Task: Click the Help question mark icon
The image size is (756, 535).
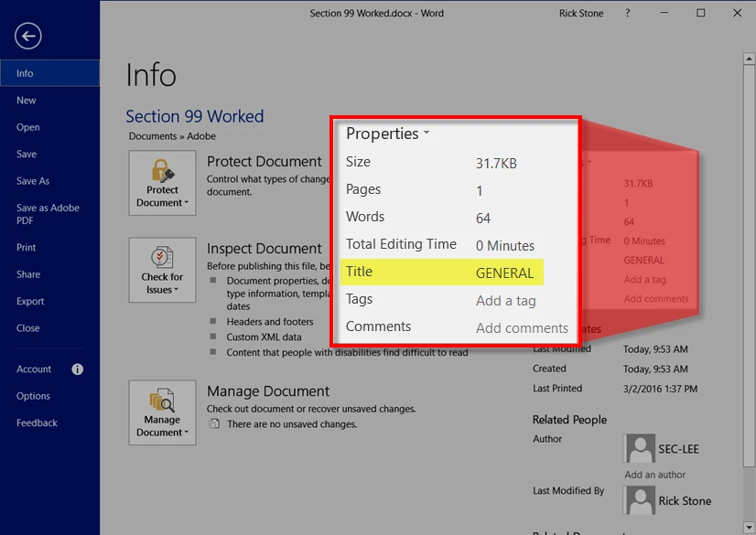Action: point(627,13)
